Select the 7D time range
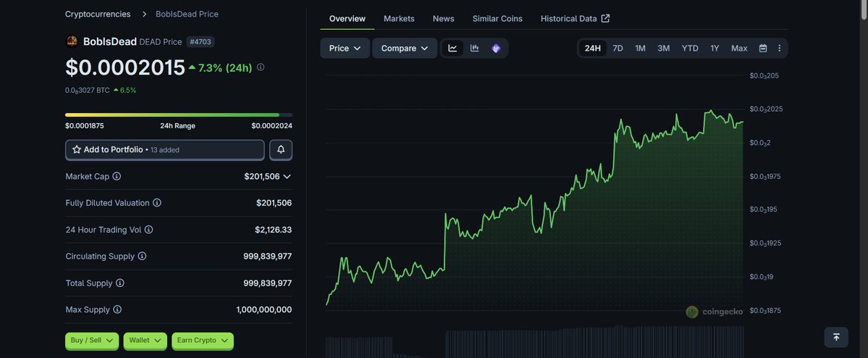 pos(618,49)
